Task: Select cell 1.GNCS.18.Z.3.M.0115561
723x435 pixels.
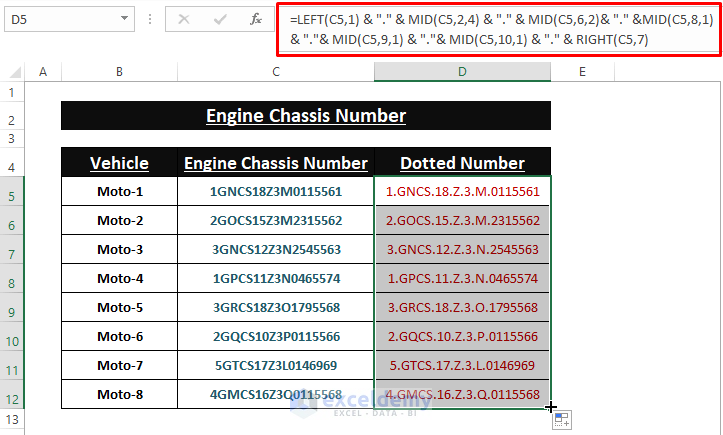Action: pos(462,191)
